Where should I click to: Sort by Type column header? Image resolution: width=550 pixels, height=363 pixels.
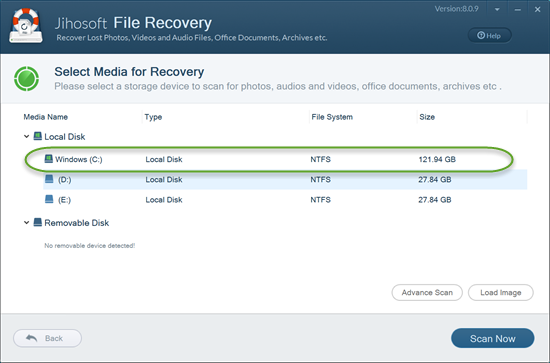(x=153, y=117)
